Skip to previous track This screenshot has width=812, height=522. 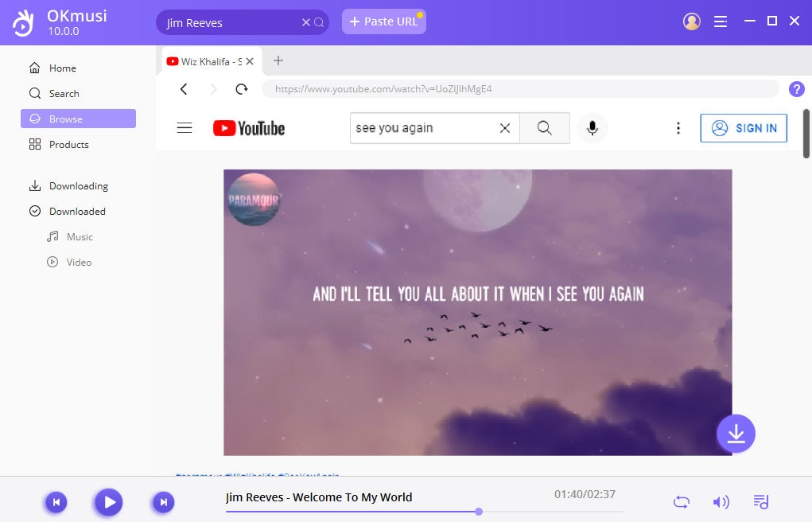pyautogui.click(x=56, y=502)
